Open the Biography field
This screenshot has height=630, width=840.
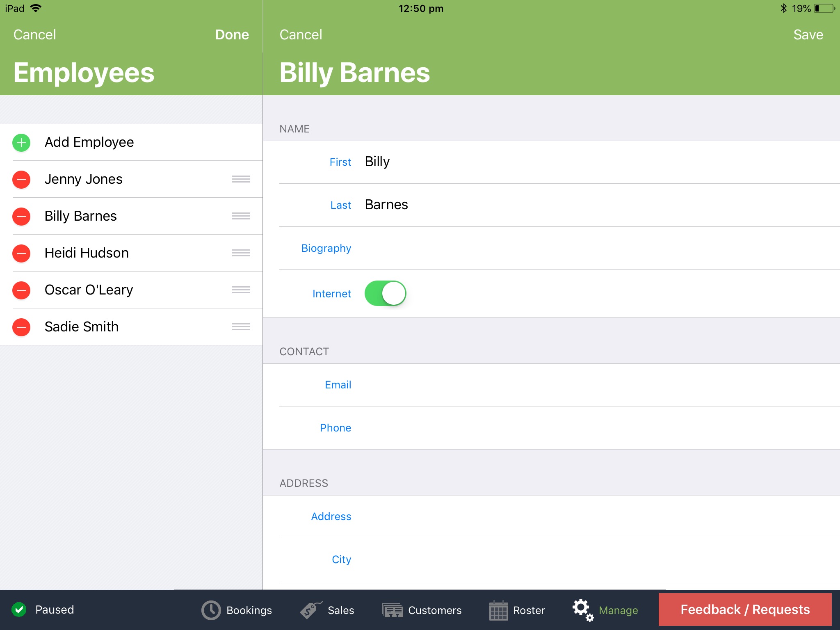click(326, 248)
